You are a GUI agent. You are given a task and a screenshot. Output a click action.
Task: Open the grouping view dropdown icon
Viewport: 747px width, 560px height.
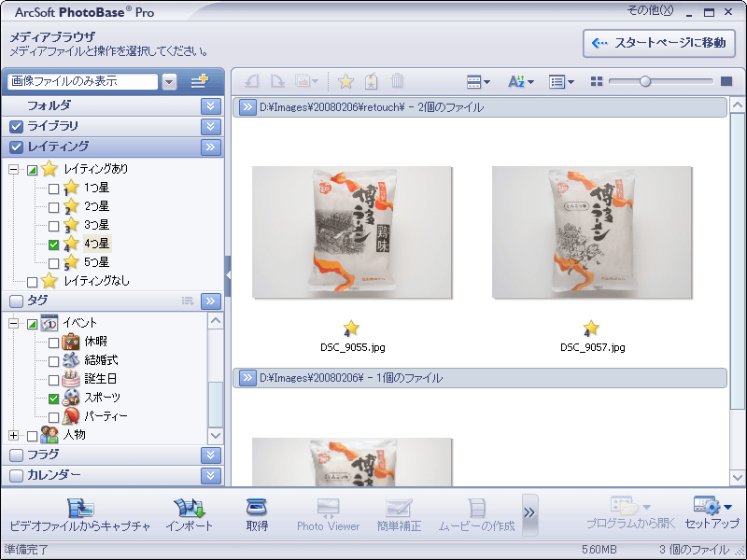(x=478, y=82)
